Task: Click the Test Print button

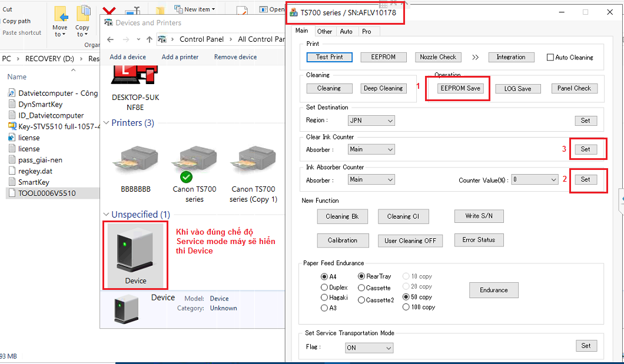Action: [x=330, y=57]
